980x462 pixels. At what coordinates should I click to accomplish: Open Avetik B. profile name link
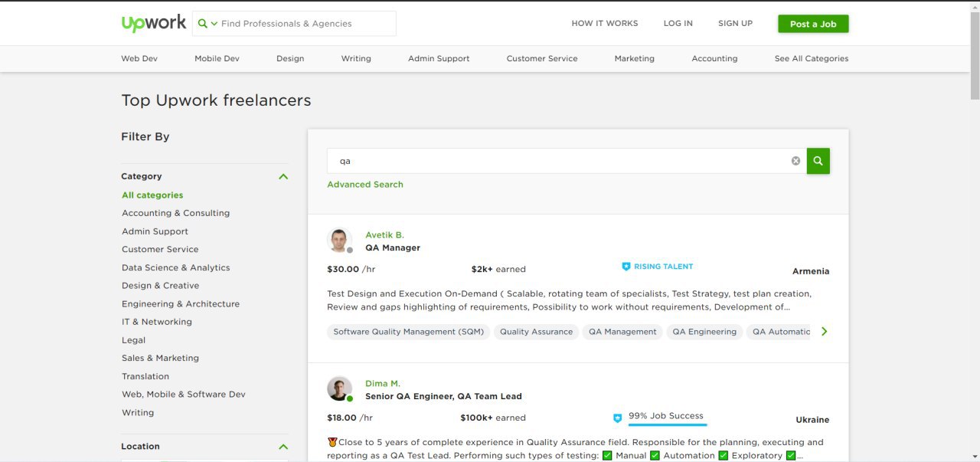pos(384,235)
